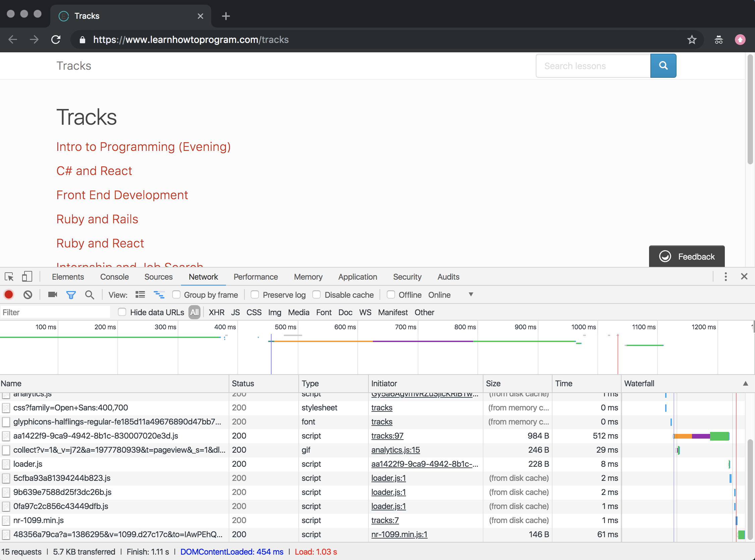Click the Feedback button
This screenshot has width=755, height=560.
(687, 256)
